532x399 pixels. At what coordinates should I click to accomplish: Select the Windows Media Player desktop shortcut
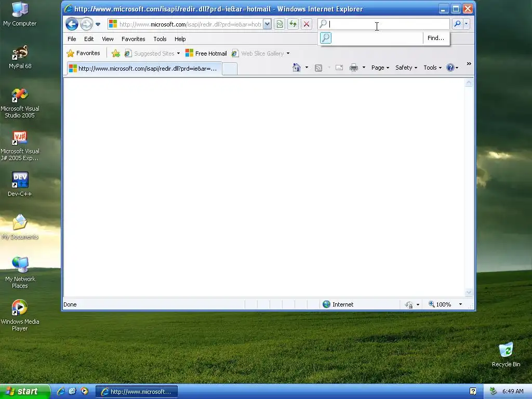20,315
